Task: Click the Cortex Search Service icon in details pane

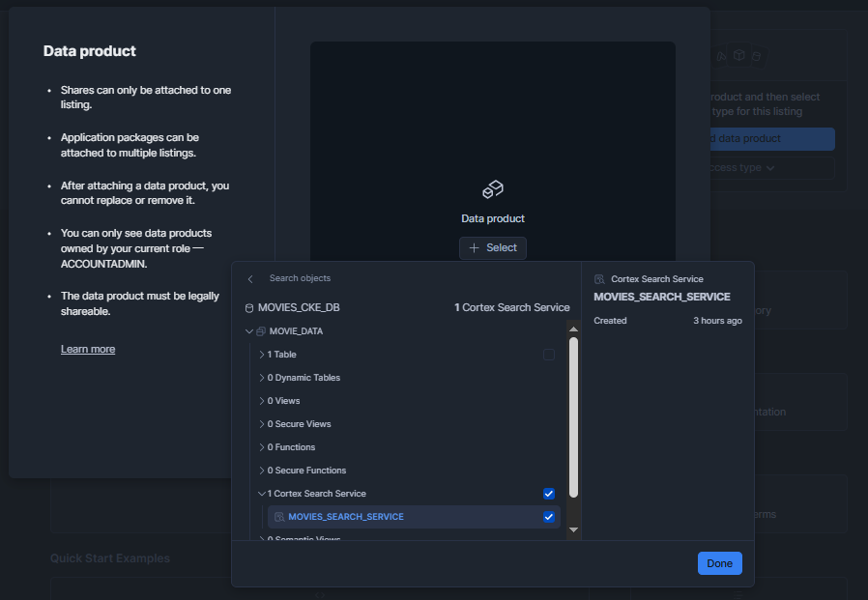Action: (599, 279)
